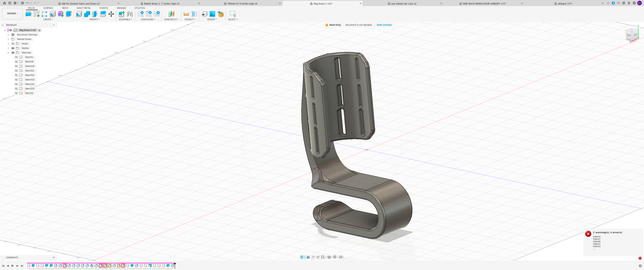The height and width of the screenshot is (270, 644).
Task: Open the timeline settings gear
Action: tap(640, 266)
